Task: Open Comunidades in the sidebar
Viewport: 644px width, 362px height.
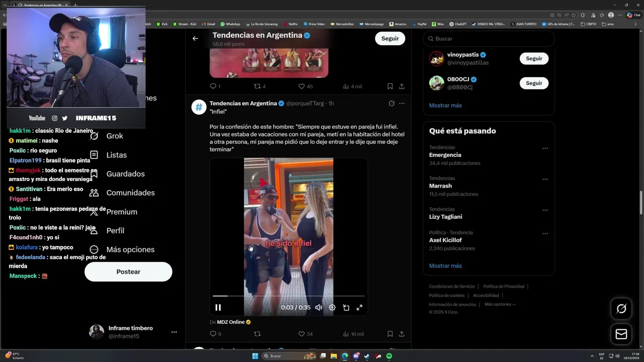Action: tap(123, 193)
